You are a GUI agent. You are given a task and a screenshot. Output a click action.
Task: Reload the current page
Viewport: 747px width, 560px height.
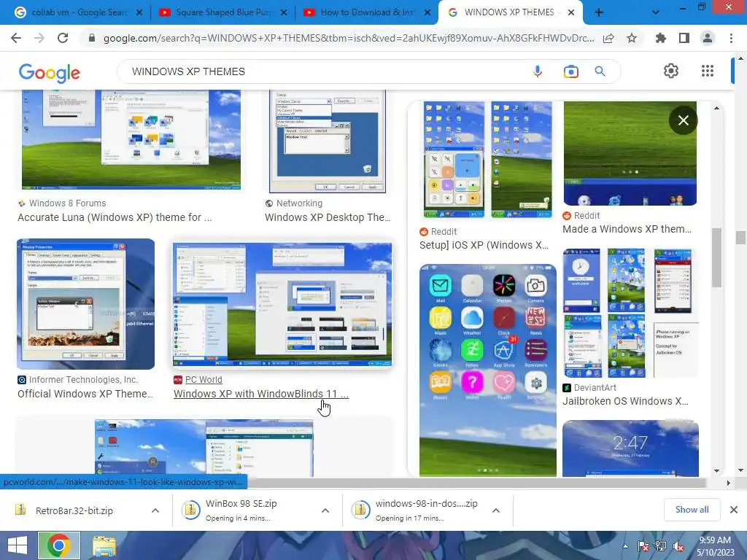[63, 38]
